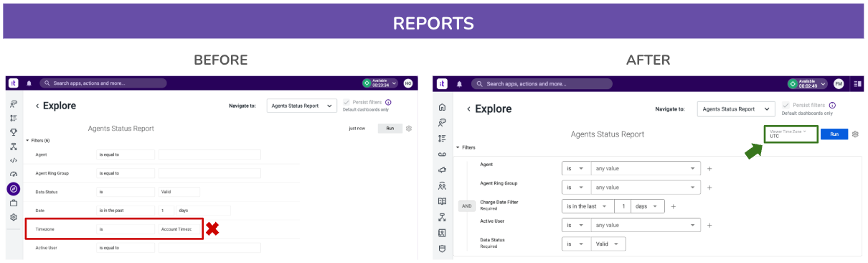Click 'just now' text in BEFORE panel
Image resolution: width=868 pixels, height=263 pixels.
click(357, 129)
